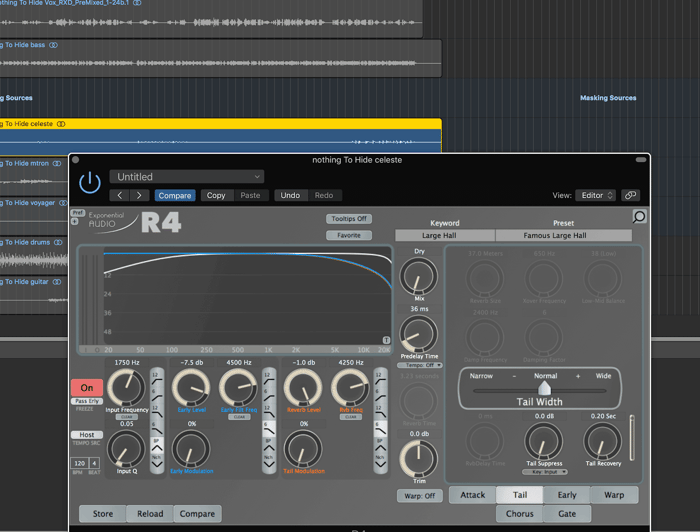The width and height of the screenshot is (700, 532).
Task: Toggle the Warp: Off button
Action: coord(420,496)
